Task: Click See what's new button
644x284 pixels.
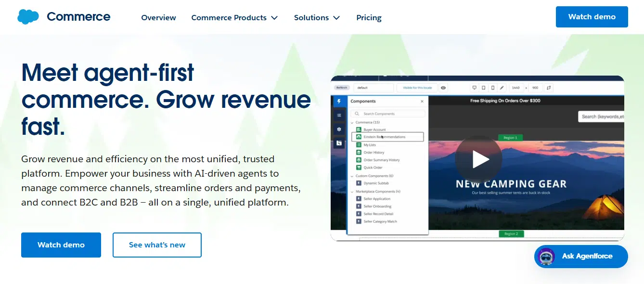Action: point(157,245)
